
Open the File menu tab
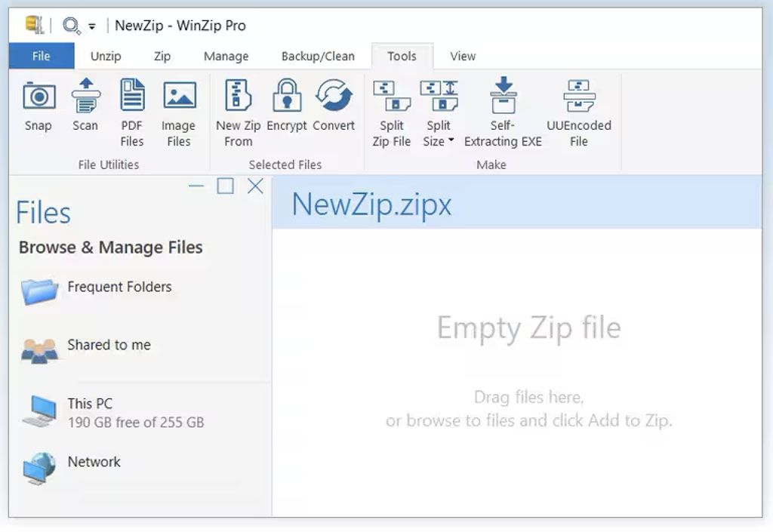tap(42, 56)
